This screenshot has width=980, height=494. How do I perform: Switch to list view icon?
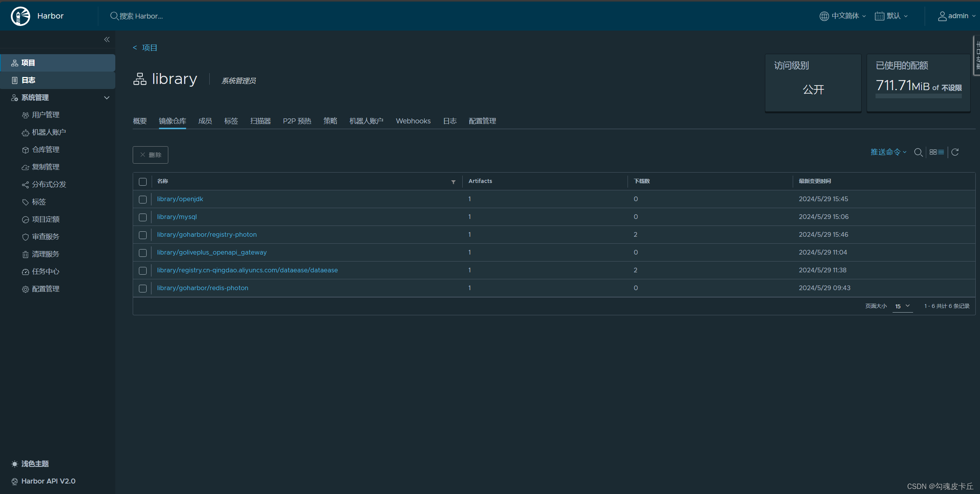(941, 152)
